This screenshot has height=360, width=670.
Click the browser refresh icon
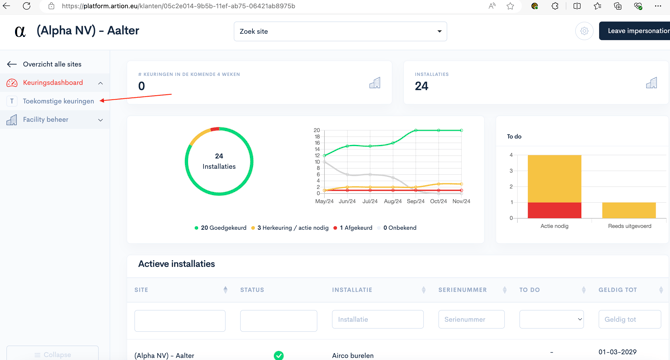click(26, 6)
